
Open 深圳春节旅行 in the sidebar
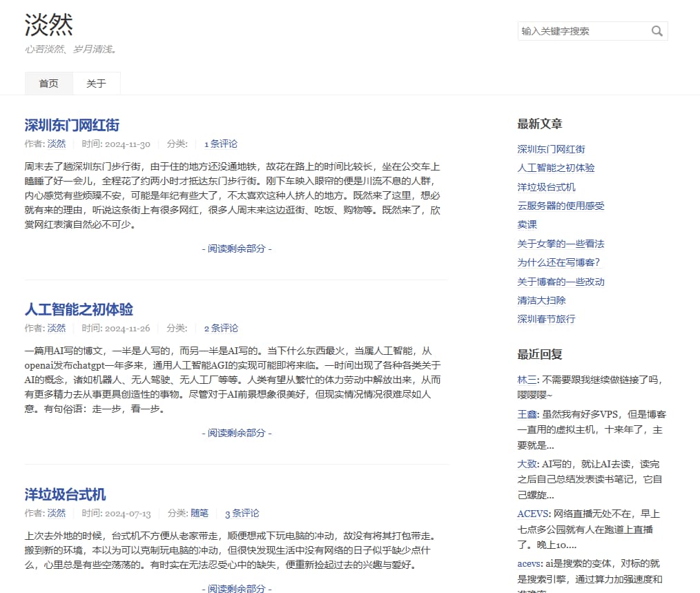pos(546,319)
